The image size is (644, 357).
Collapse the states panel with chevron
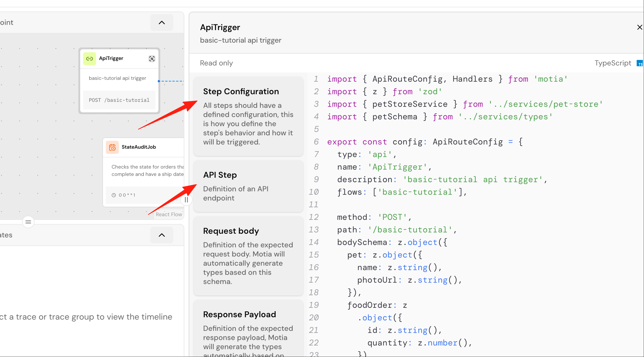point(162,235)
